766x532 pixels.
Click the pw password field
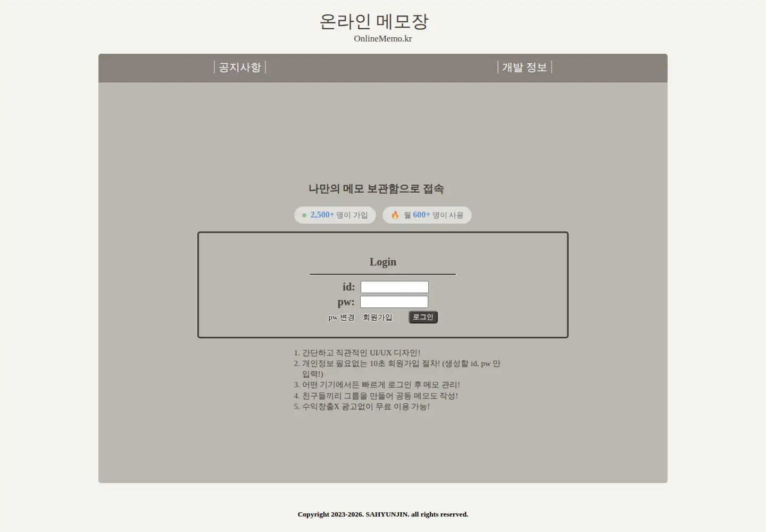point(394,302)
